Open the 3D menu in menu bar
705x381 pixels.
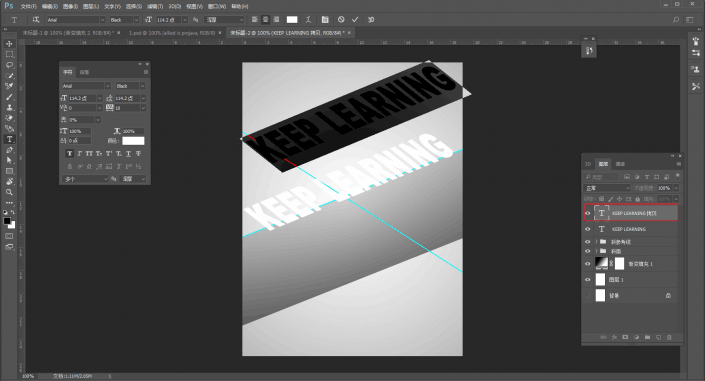tap(174, 6)
